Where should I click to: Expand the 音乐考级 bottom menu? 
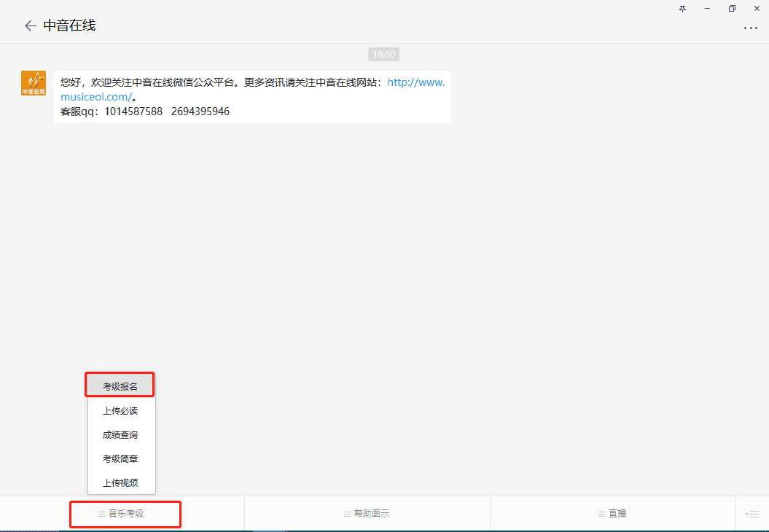pyautogui.click(x=122, y=514)
